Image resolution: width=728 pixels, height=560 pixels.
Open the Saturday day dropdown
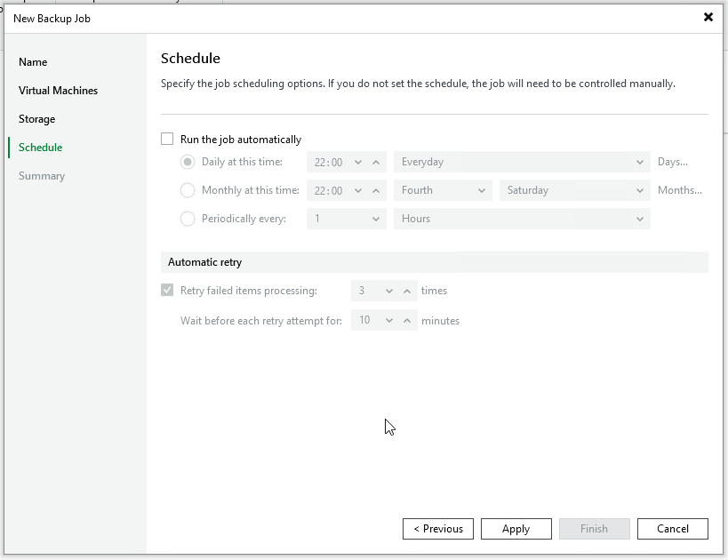pos(574,190)
